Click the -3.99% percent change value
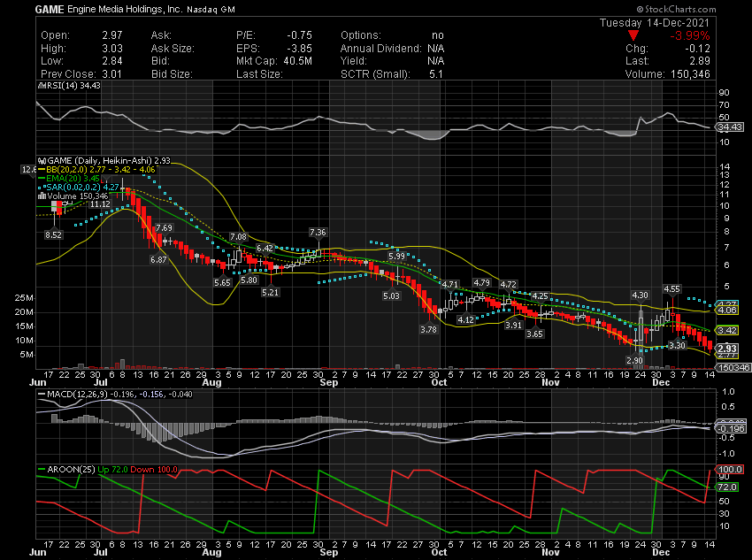Image resolution: width=752 pixels, height=560 pixels. (x=690, y=35)
